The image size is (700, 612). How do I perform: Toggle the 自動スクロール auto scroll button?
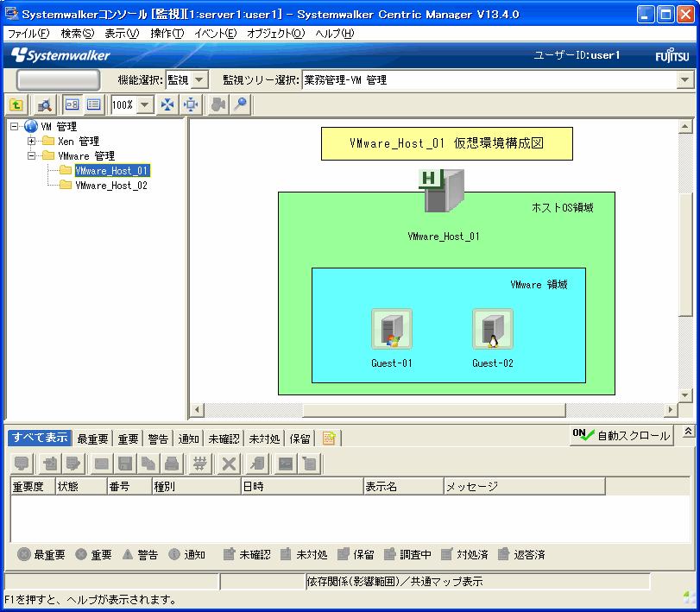[621, 436]
